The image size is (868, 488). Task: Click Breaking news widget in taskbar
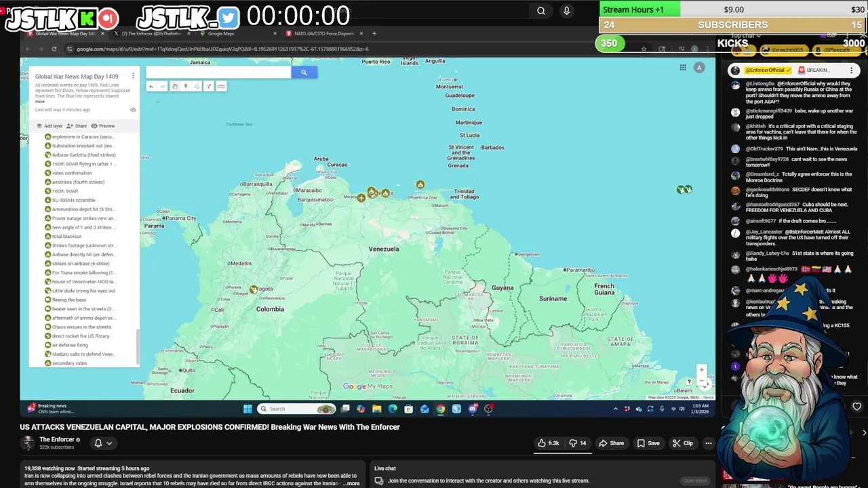tap(51, 409)
